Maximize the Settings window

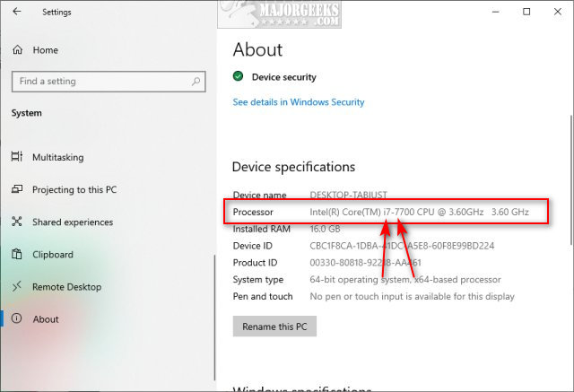click(526, 12)
